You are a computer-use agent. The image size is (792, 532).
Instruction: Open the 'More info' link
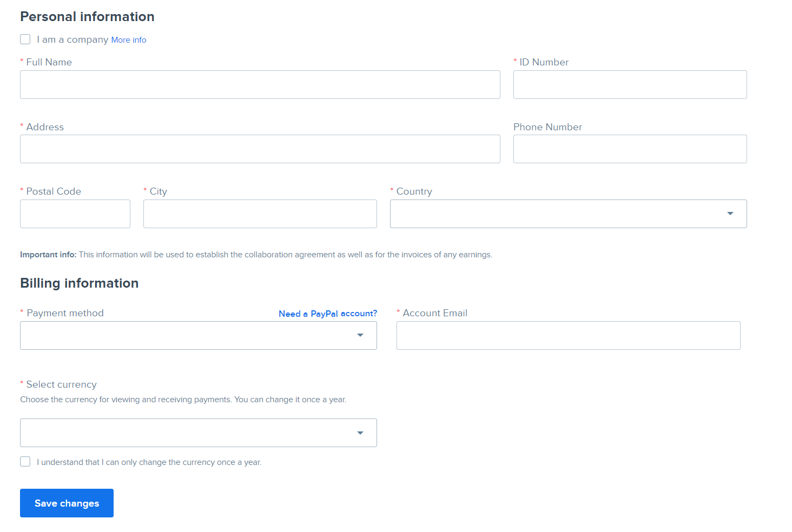coord(129,40)
